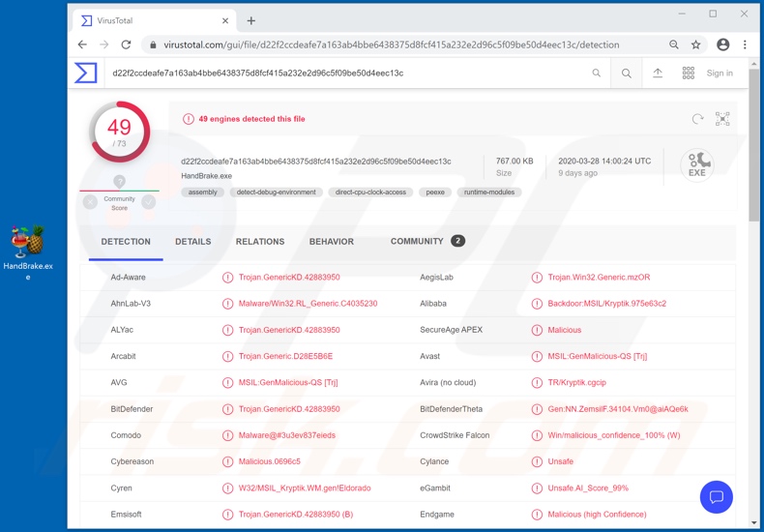
Task: Click Arcabit result Trojan.Generic.D28E5B6E
Action: tap(285, 356)
